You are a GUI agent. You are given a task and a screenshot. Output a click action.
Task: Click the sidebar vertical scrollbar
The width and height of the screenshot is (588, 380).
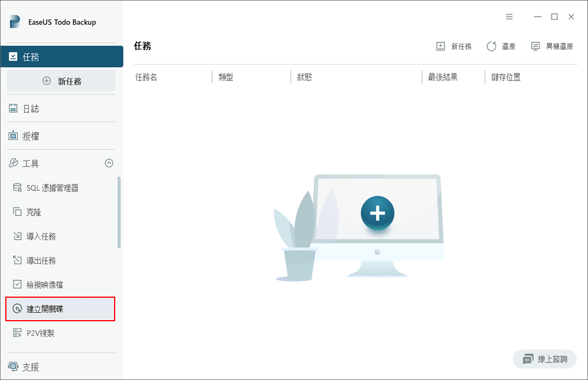119,212
